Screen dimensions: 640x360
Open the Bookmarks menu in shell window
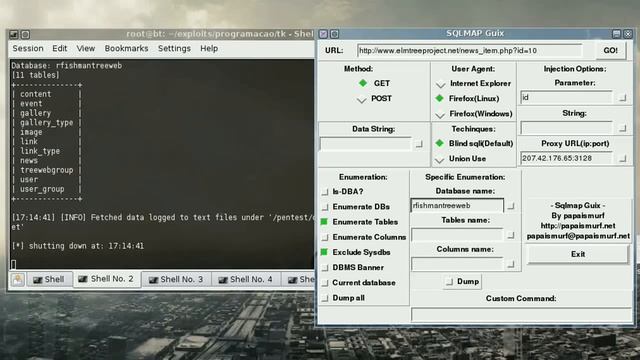tap(127, 49)
